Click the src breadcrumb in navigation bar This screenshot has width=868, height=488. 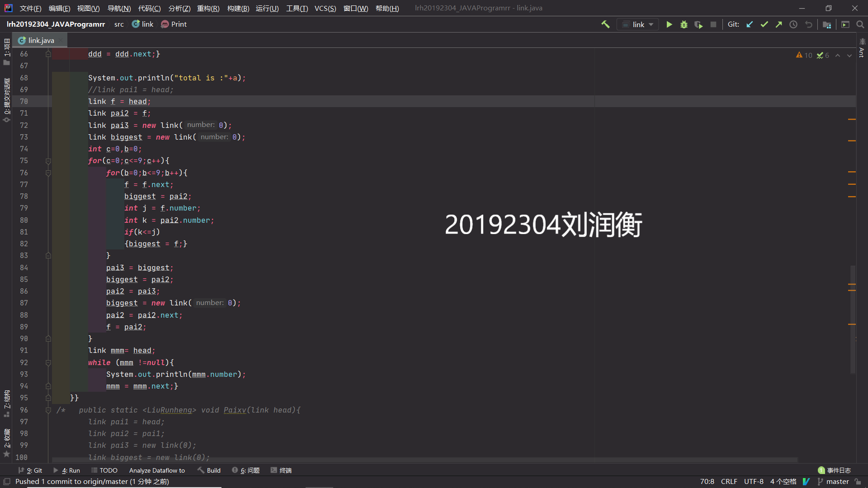119,24
